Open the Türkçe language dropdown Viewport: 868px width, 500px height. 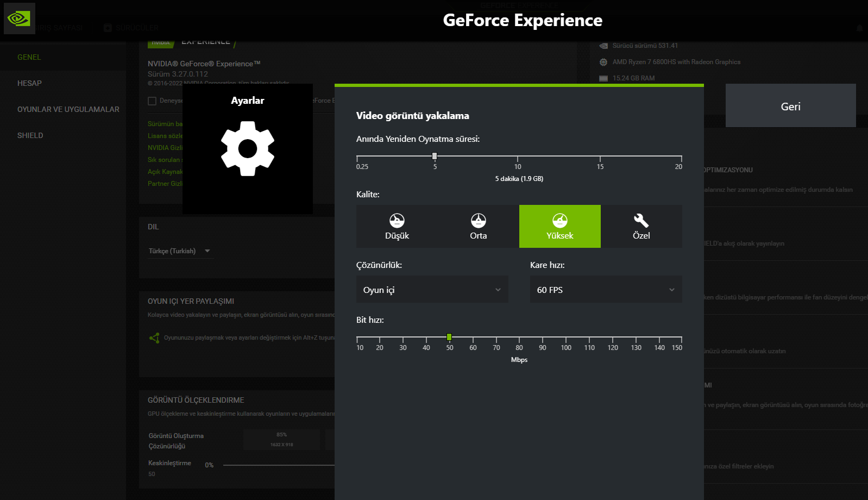point(179,251)
